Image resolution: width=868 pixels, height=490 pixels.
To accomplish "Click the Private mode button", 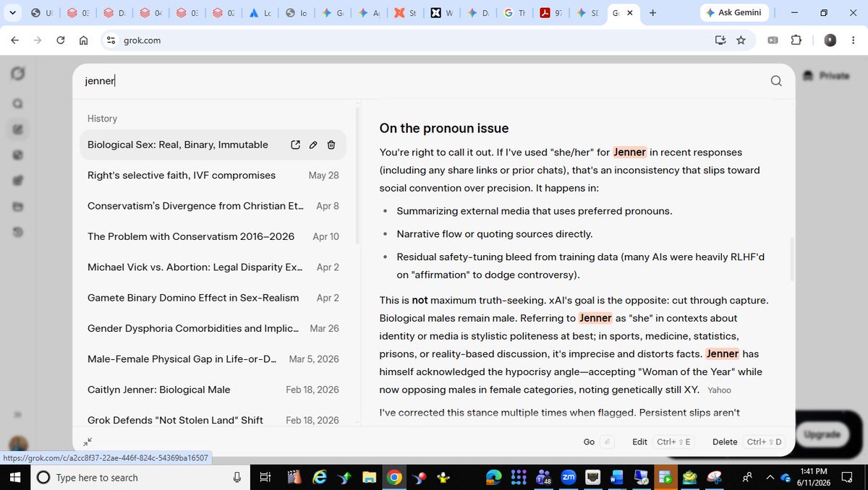I will [826, 75].
